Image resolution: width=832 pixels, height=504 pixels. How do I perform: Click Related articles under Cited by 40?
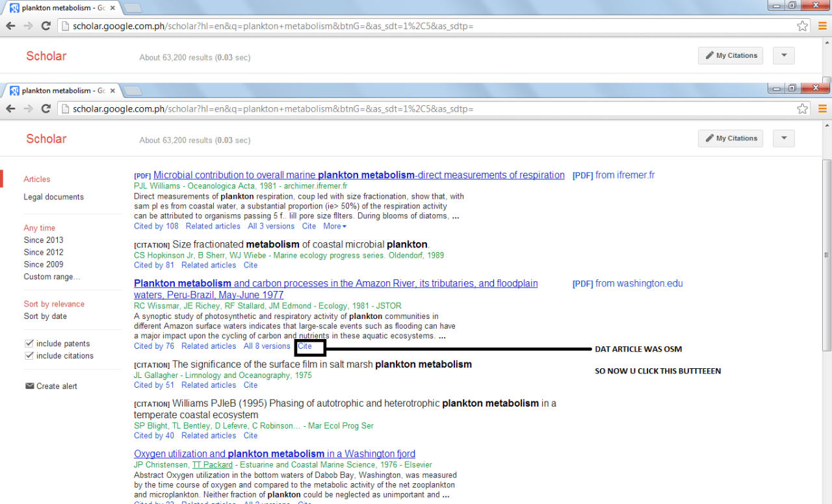pos(209,436)
